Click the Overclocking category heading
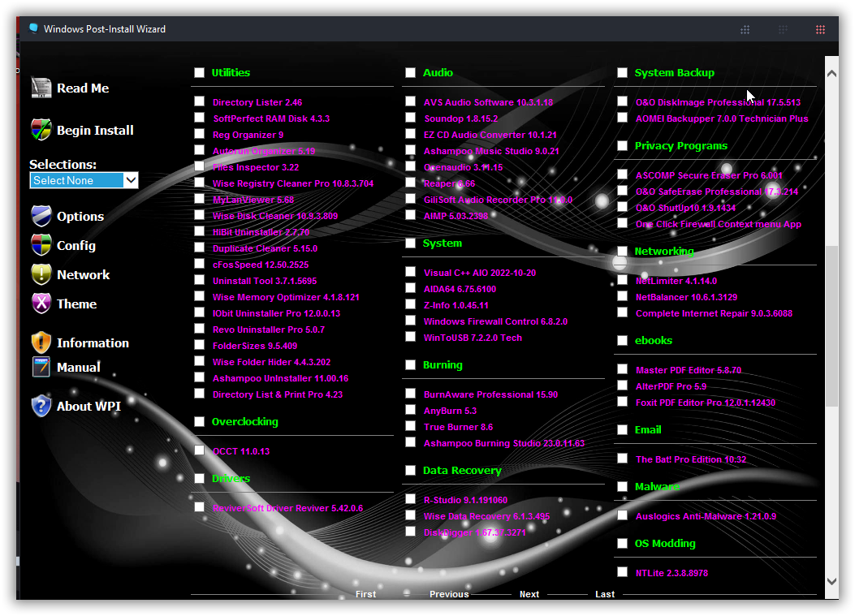This screenshot has height=616, width=855. click(x=245, y=422)
